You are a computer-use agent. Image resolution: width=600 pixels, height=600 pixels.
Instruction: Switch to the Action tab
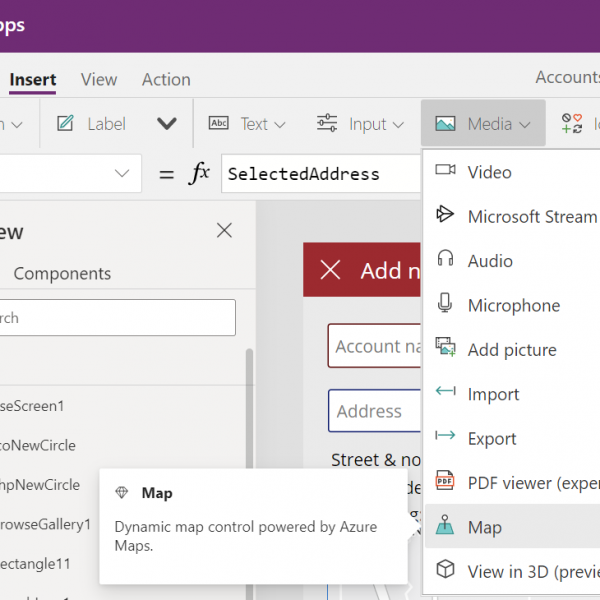166,80
